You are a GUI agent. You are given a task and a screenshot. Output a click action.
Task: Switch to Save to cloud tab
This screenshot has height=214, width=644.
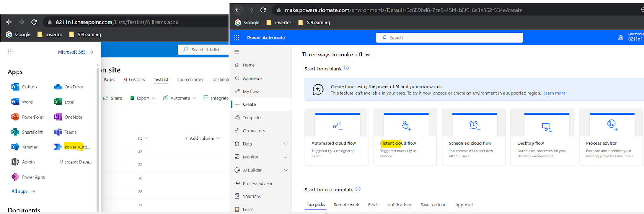click(x=433, y=205)
